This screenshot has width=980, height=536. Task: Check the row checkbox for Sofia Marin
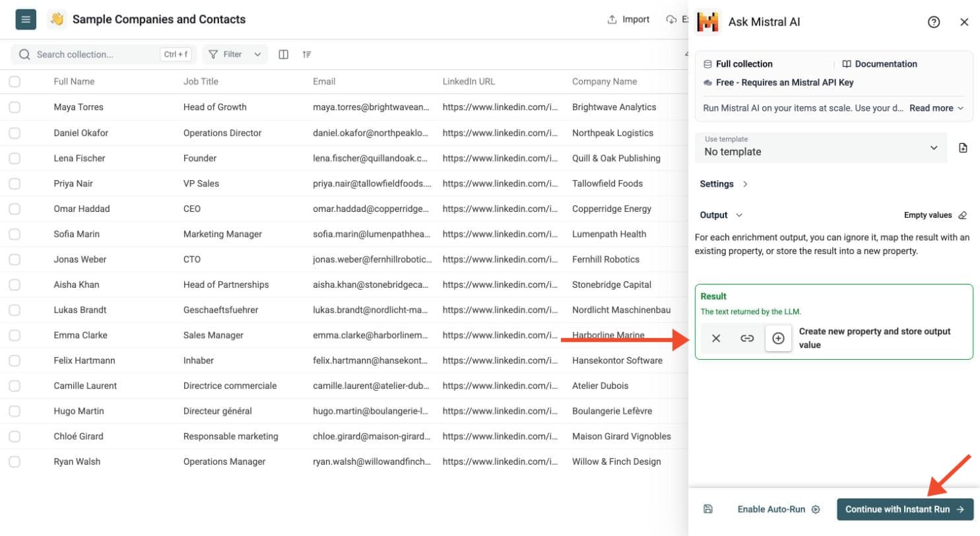point(15,234)
